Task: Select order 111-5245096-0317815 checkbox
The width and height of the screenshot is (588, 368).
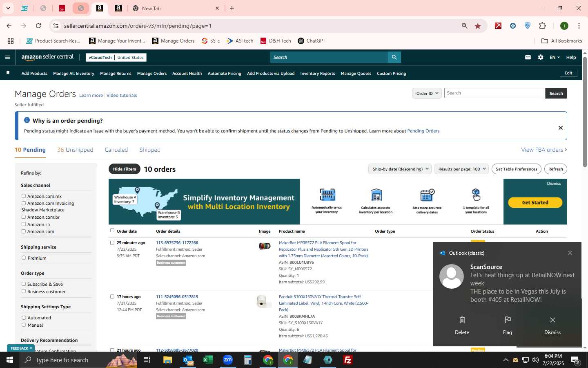Action: pos(112,297)
